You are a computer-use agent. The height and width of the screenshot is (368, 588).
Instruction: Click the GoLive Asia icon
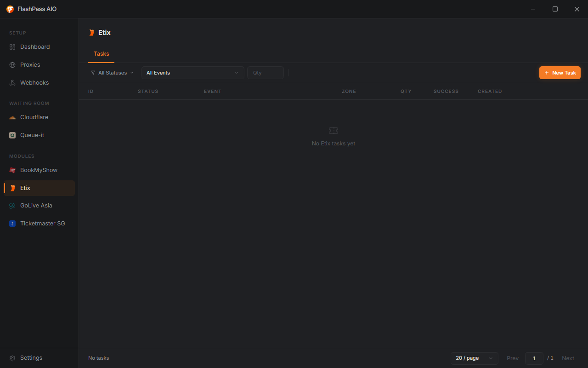click(x=12, y=206)
